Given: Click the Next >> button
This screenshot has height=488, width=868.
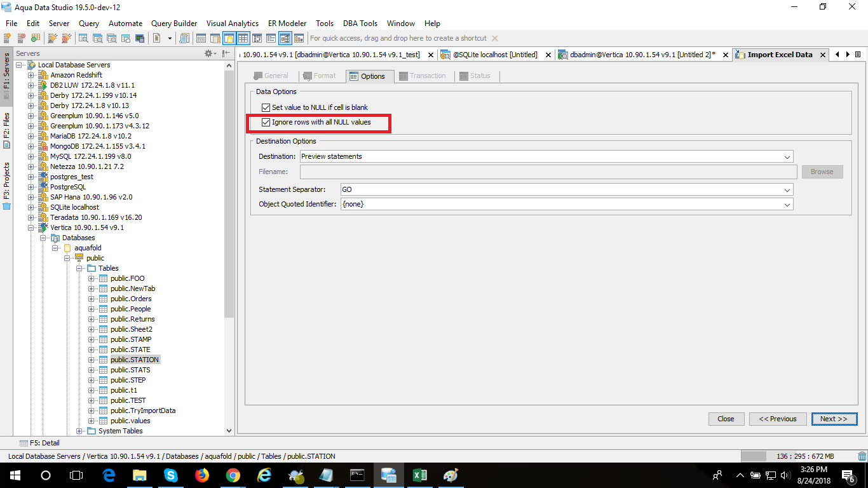Looking at the screenshot, I should pos(834,419).
